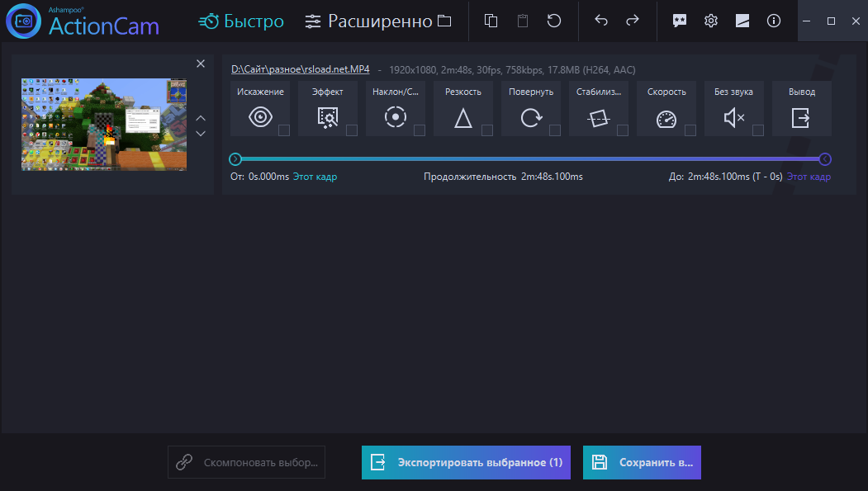Viewport: 868px width, 491px height.
Task: Remove video with the X close icon
Action: pos(201,64)
